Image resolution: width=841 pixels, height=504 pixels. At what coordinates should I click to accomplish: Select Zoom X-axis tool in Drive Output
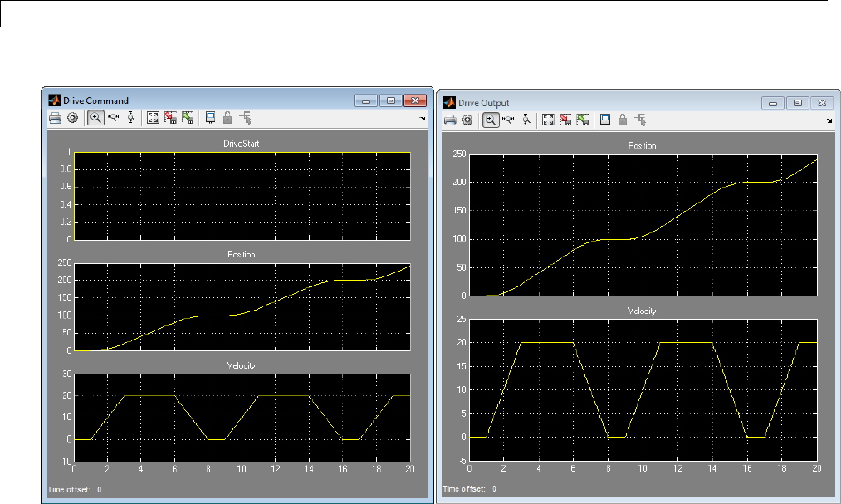508,120
